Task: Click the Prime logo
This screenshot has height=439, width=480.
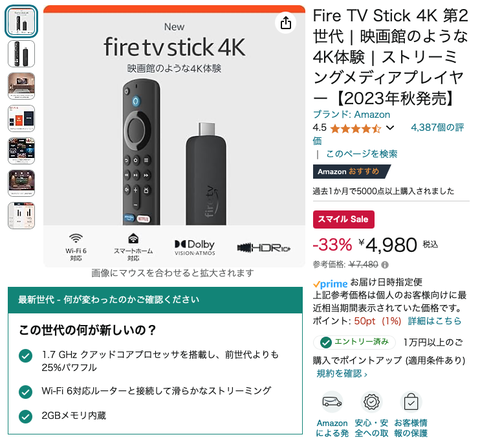Action: click(330, 284)
